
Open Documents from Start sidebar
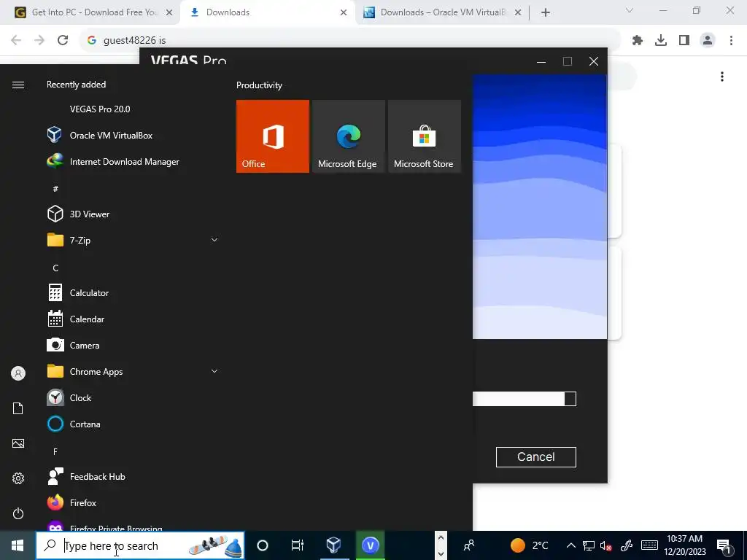coord(18,408)
